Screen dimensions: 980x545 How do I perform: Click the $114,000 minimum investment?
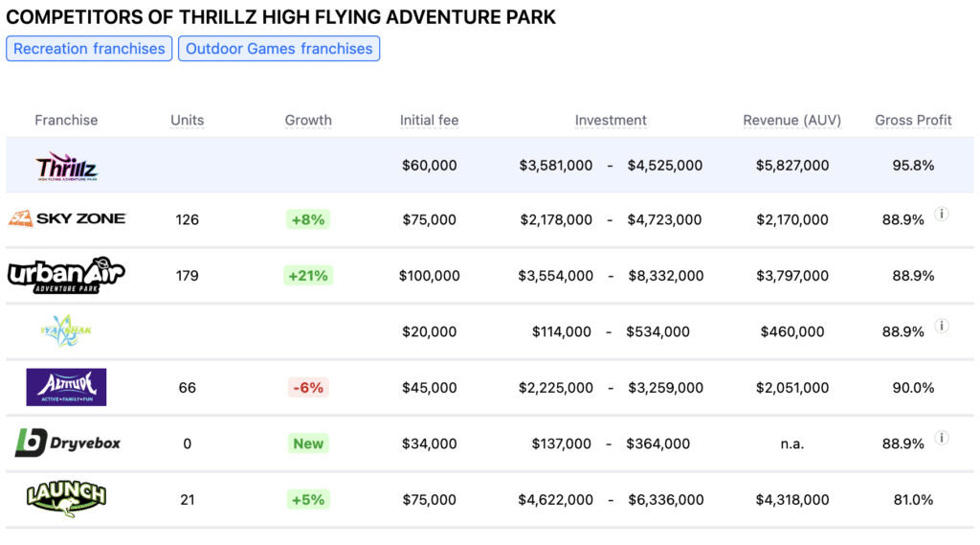tap(561, 331)
